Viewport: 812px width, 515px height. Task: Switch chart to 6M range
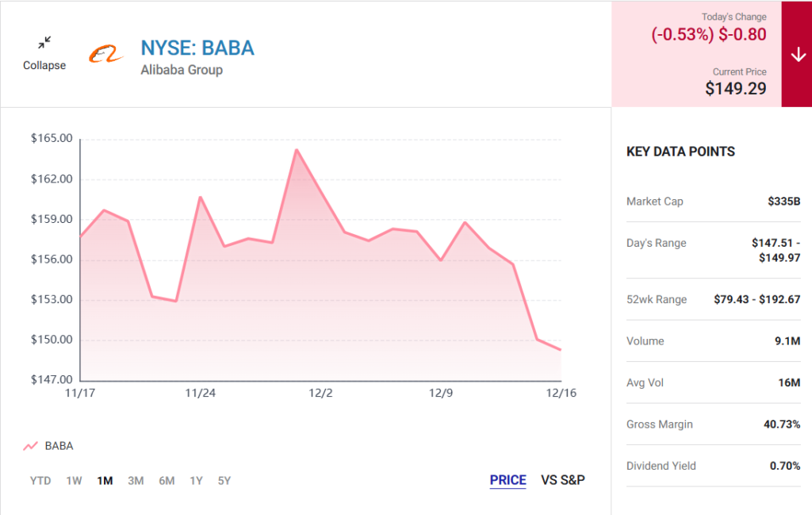tap(167, 480)
